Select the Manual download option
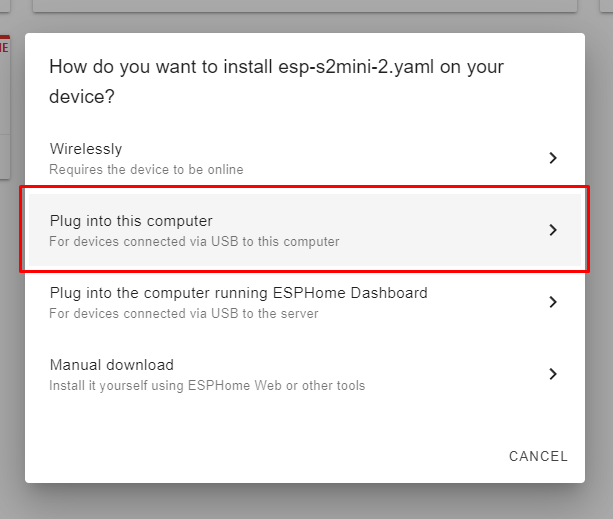The height and width of the screenshot is (519, 613). (112, 365)
